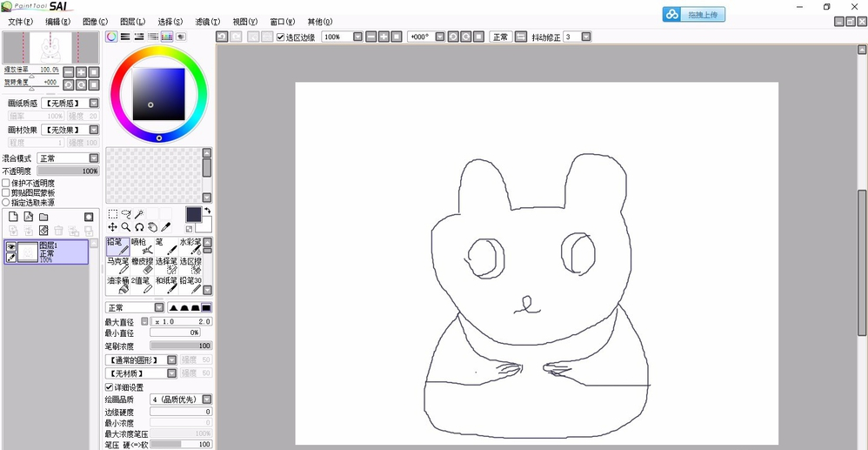Open the 混合模式 dropdown

(x=92, y=158)
